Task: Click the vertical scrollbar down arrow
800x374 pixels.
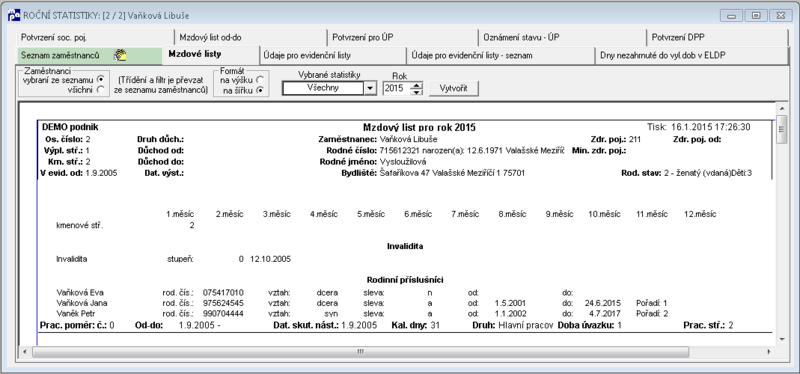Action: [x=782, y=339]
